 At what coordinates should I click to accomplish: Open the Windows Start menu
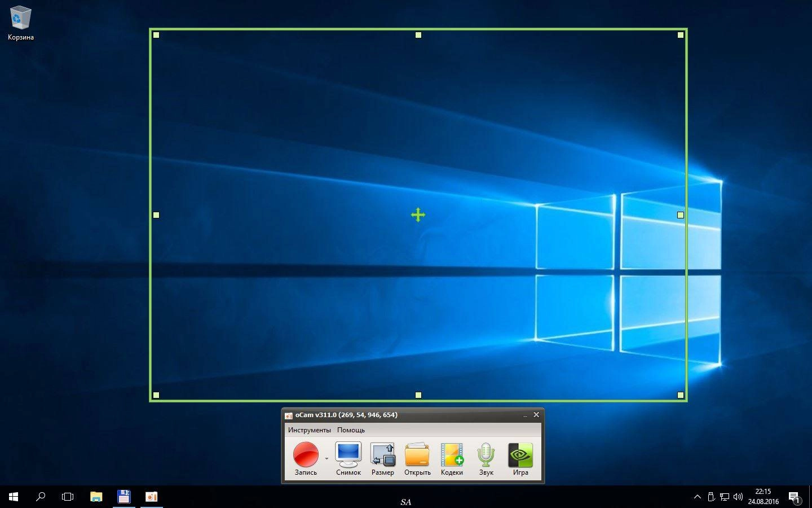14,497
